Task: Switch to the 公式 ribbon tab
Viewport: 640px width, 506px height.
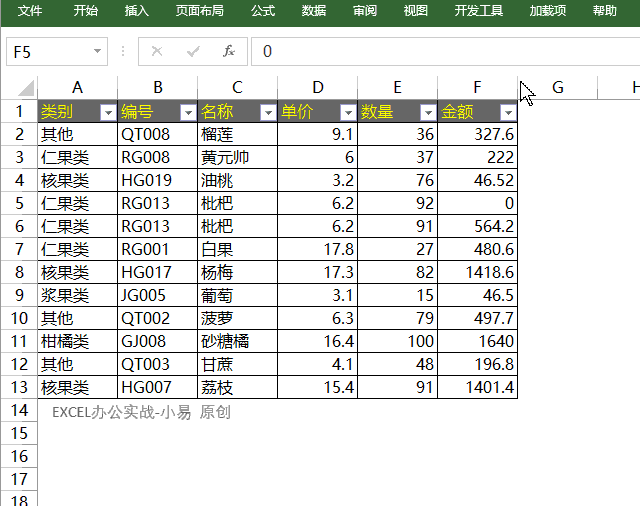Action: tap(263, 11)
